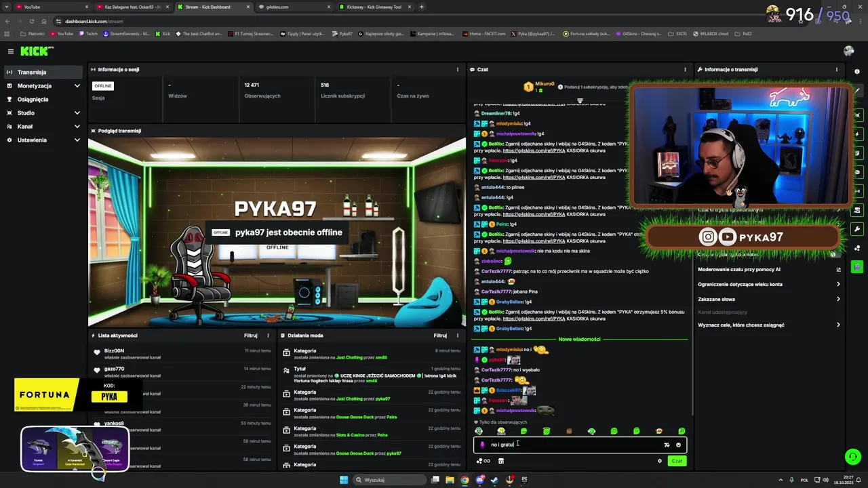Open Filtruj in Działania moda panel
The width and height of the screenshot is (868, 488).
pos(441,335)
